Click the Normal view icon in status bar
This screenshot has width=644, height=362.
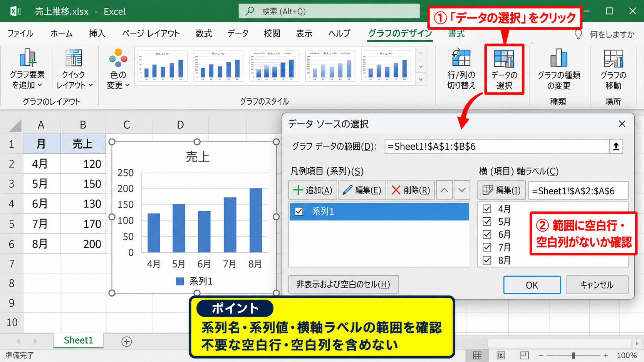[477, 355]
